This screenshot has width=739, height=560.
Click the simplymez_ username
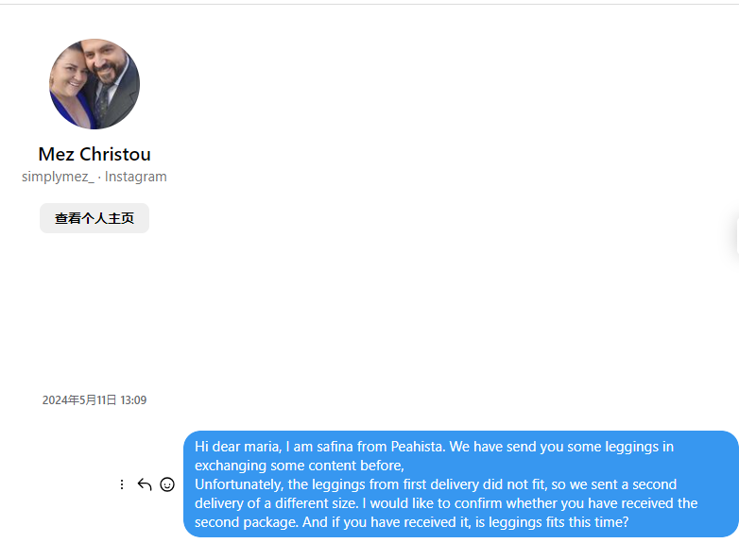click(58, 177)
